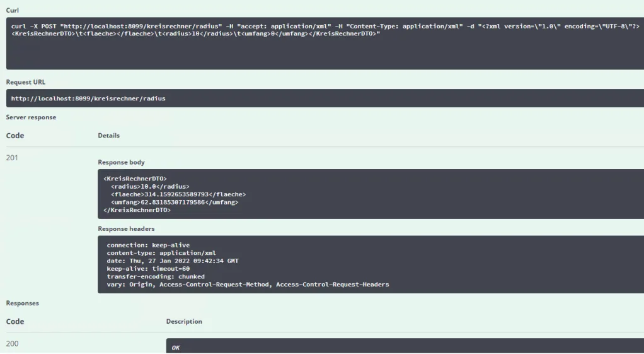Click the closing </KreisRechnerDTO> tag line

(x=137, y=209)
